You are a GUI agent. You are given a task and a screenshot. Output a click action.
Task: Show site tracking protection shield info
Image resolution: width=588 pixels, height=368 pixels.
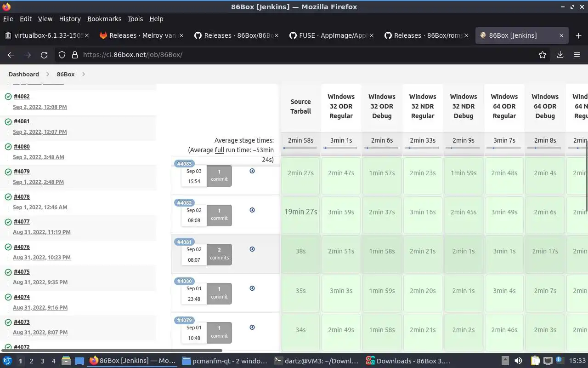pyautogui.click(x=62, y=55)
